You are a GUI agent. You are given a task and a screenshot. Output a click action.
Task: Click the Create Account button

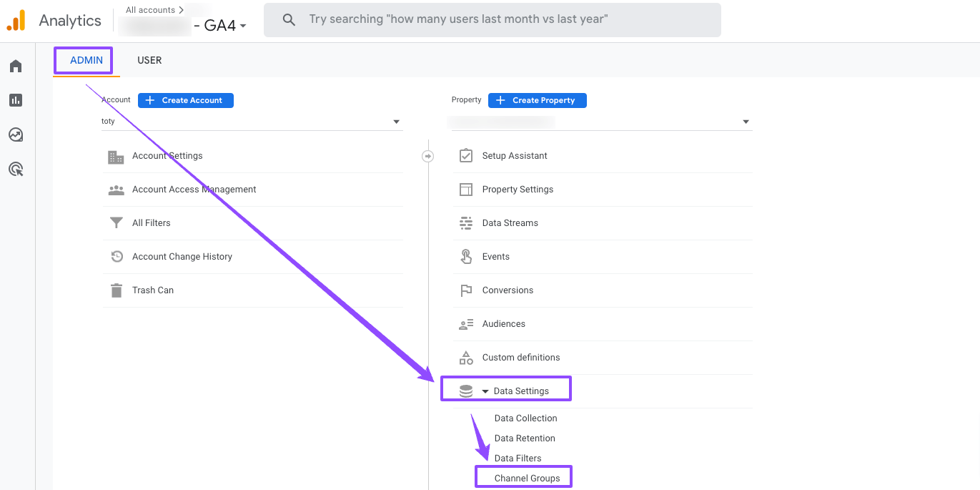[x=186, y=100]
